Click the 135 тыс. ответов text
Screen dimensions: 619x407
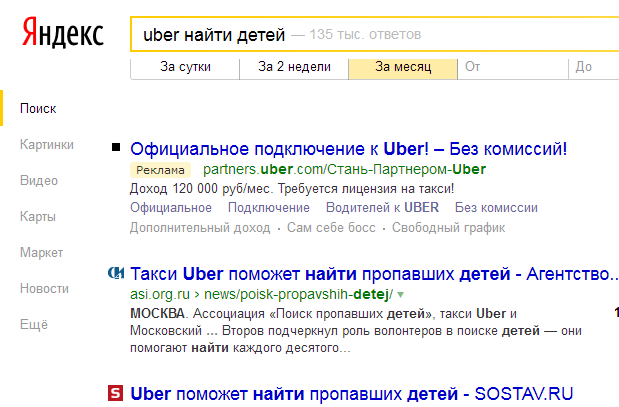point(365,34)
